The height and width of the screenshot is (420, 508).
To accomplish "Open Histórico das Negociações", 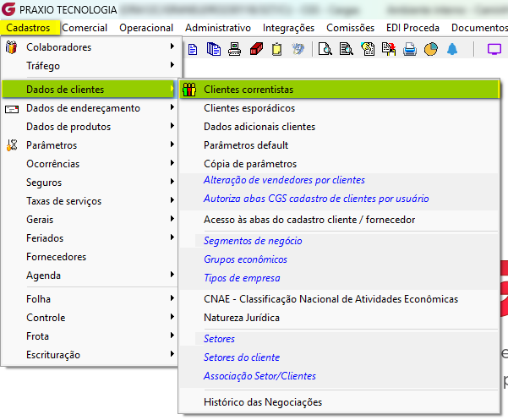I will point(339,402).
